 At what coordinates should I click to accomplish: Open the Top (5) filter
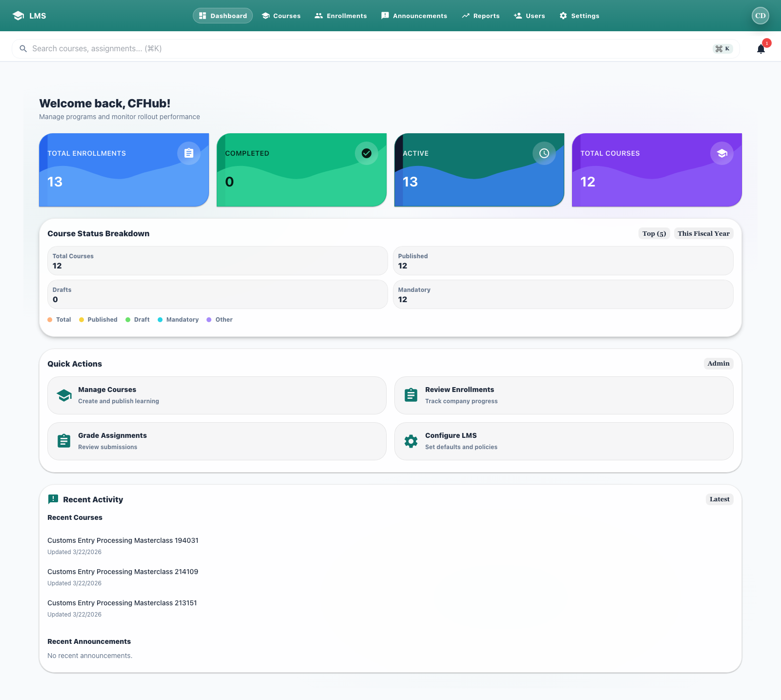click(x=654, y=233)
